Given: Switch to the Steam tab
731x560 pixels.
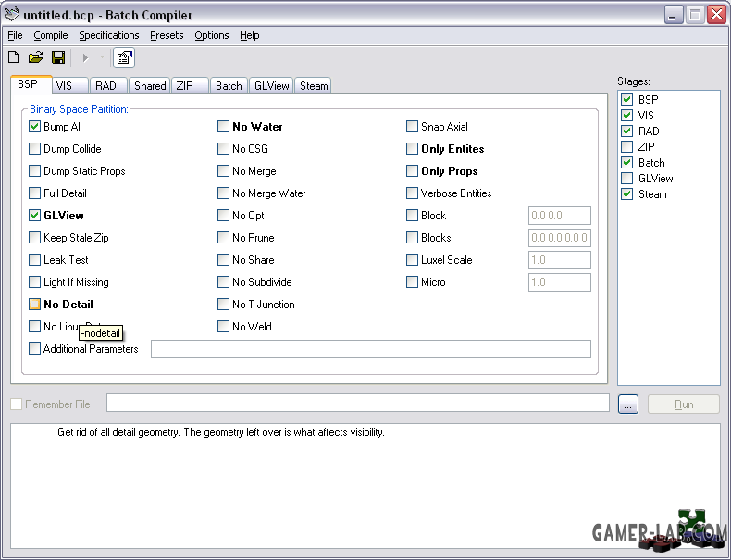Looking at the screenshot, I should [314, 86].
